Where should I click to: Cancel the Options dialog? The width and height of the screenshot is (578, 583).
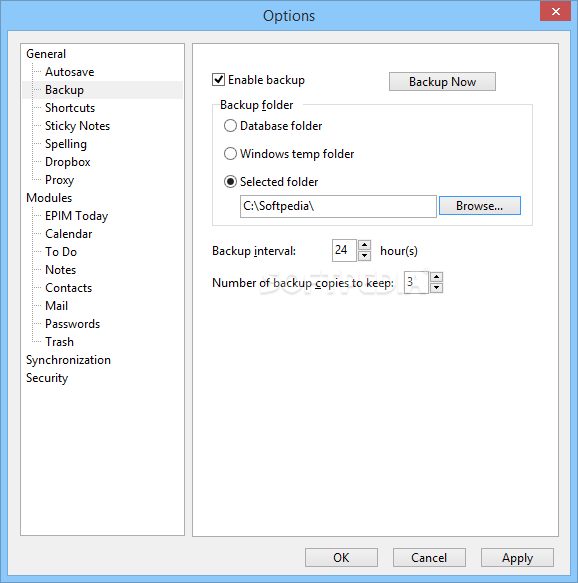429,557
